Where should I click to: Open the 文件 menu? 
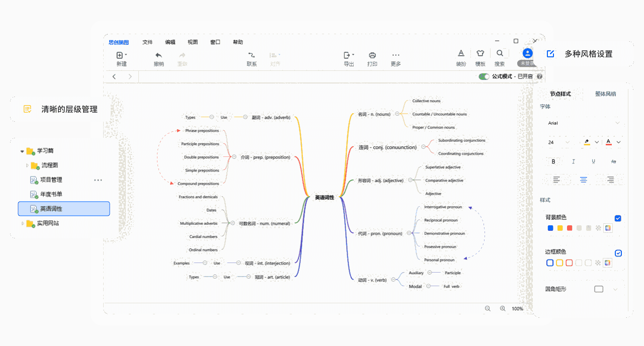147,42
